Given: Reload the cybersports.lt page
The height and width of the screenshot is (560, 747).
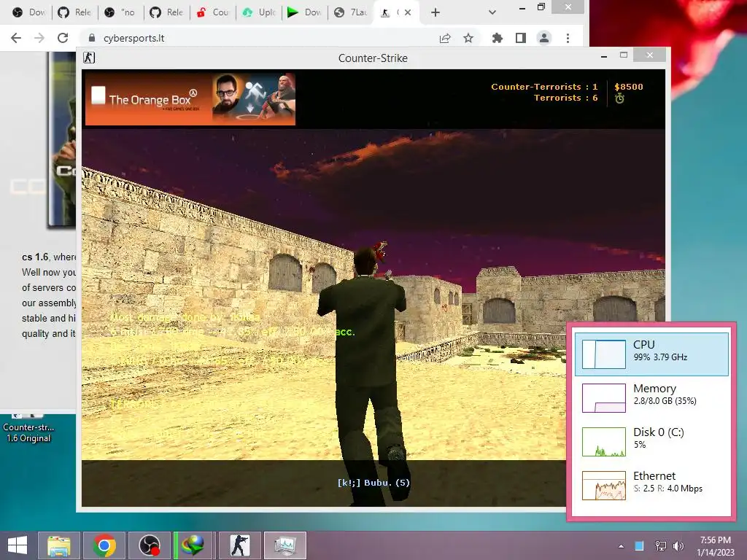Looking at the screenshot, I should pyautogui.click(x=63, y=38).
